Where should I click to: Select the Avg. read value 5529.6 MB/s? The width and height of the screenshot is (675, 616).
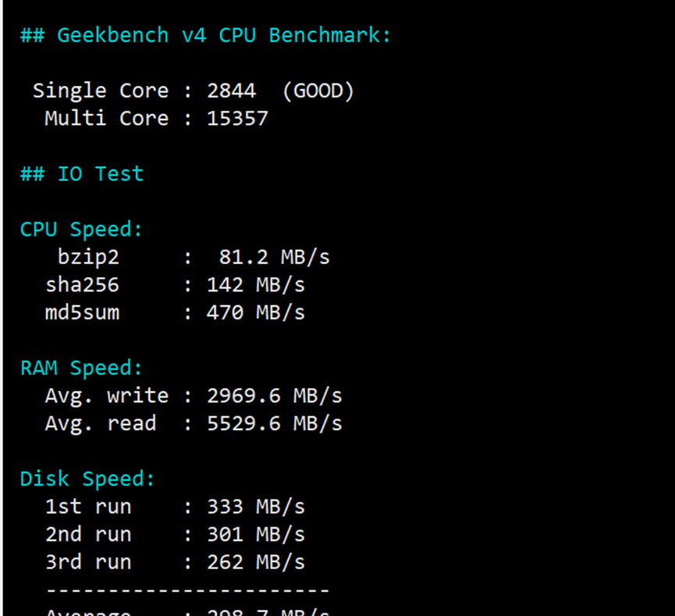tap(274, 423)
